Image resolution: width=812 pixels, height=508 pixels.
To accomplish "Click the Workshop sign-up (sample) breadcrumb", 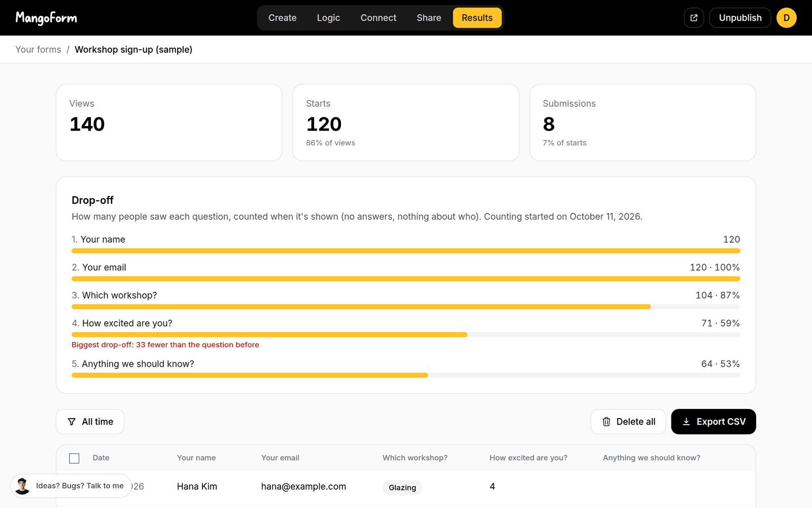I will (x=133, y=49).
